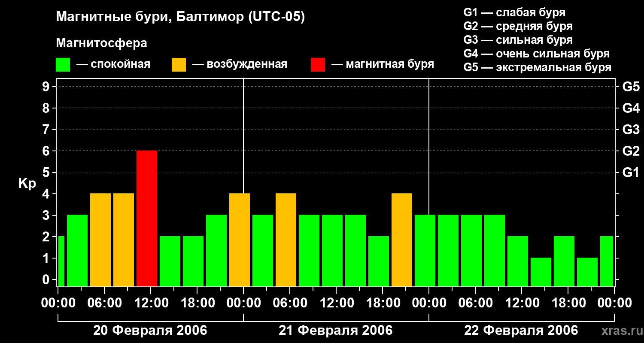
Task: Click the '— магнитная буря' legend label
Action: pyautogui.click(x=383, y=64)
